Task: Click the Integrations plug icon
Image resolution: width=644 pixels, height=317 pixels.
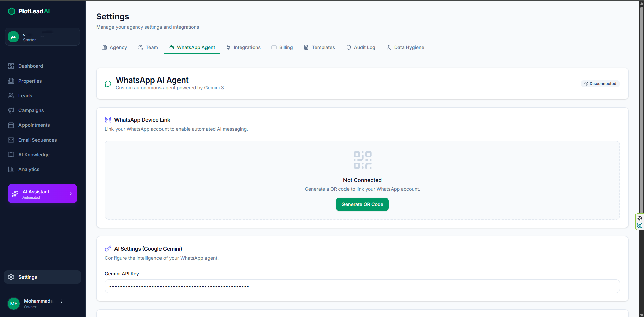Action: (228, 47)
